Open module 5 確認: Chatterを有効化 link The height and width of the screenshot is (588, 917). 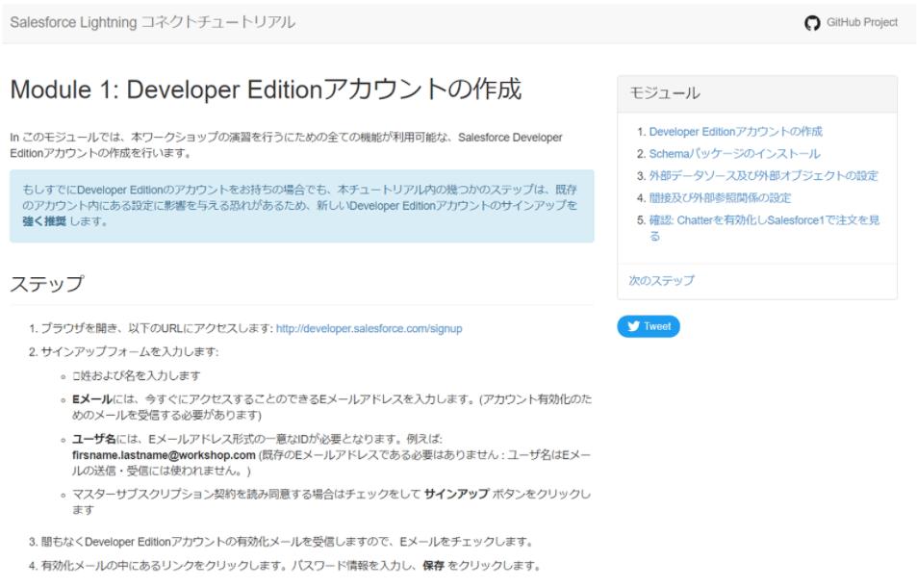[x=764, y=227]
